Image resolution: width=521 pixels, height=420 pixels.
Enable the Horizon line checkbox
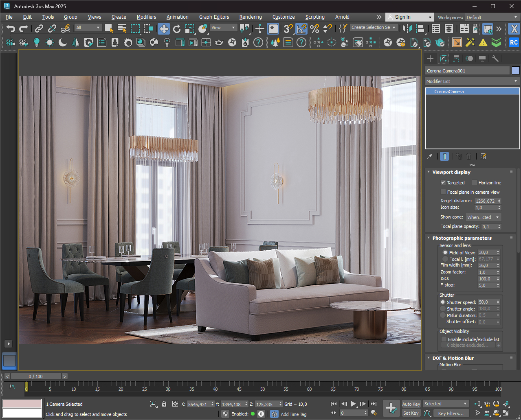[x=475, y=183]
